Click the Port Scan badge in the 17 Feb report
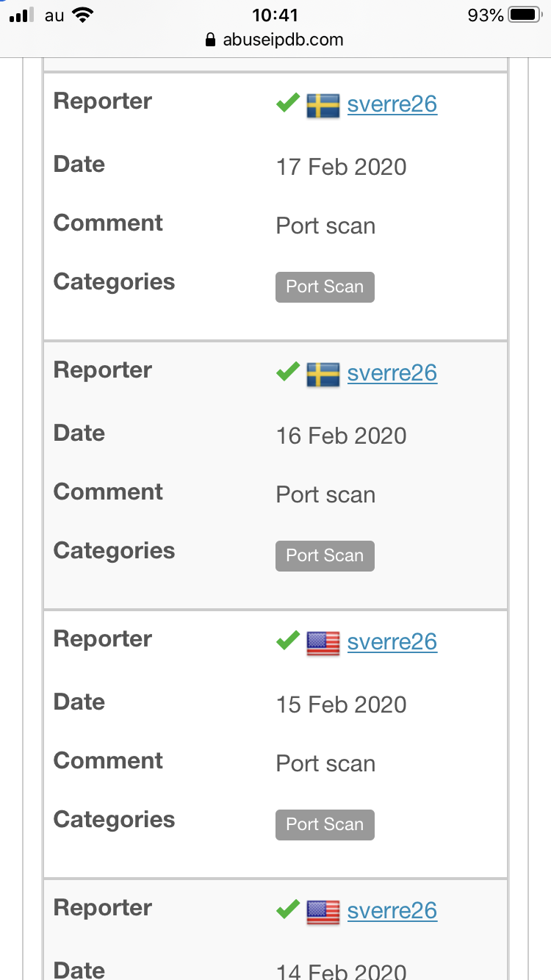The image size is (551, 980). coord(325,287)
